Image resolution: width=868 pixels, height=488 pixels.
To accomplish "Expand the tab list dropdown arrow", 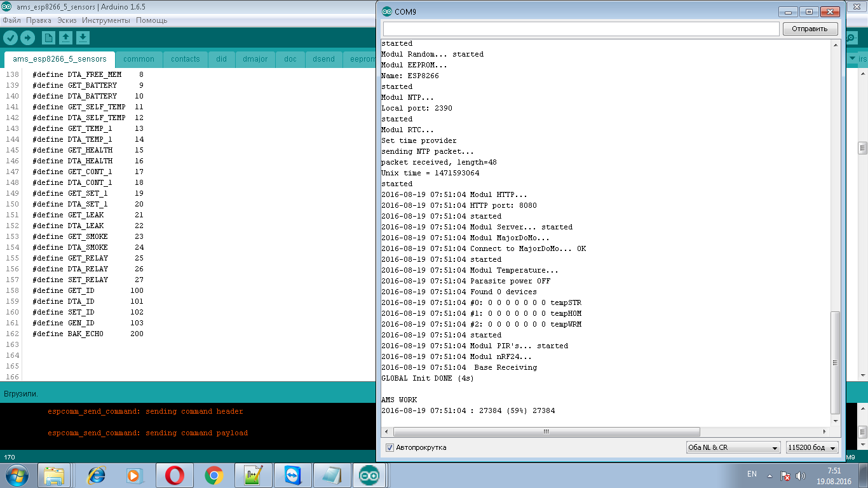I will click(852, 58).
